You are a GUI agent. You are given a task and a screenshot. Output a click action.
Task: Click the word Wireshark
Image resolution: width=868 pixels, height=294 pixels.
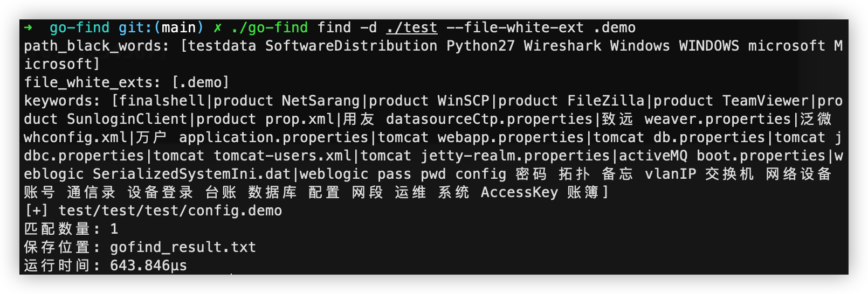tap(562, 46)
